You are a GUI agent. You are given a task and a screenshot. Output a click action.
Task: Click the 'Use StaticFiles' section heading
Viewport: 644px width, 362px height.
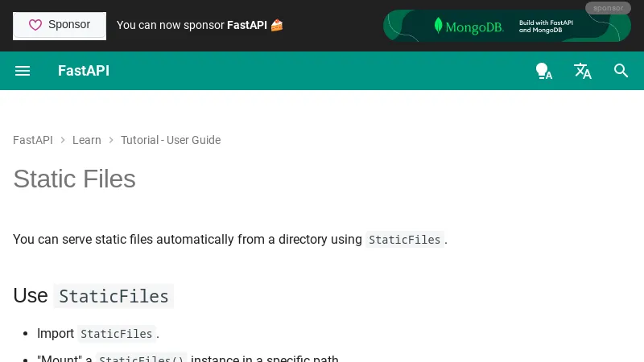93,296
